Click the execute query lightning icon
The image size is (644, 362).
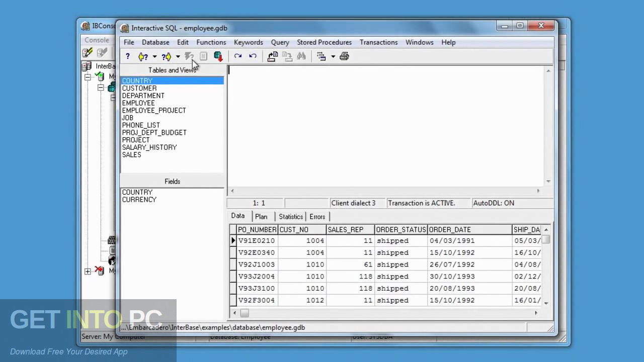189,56
